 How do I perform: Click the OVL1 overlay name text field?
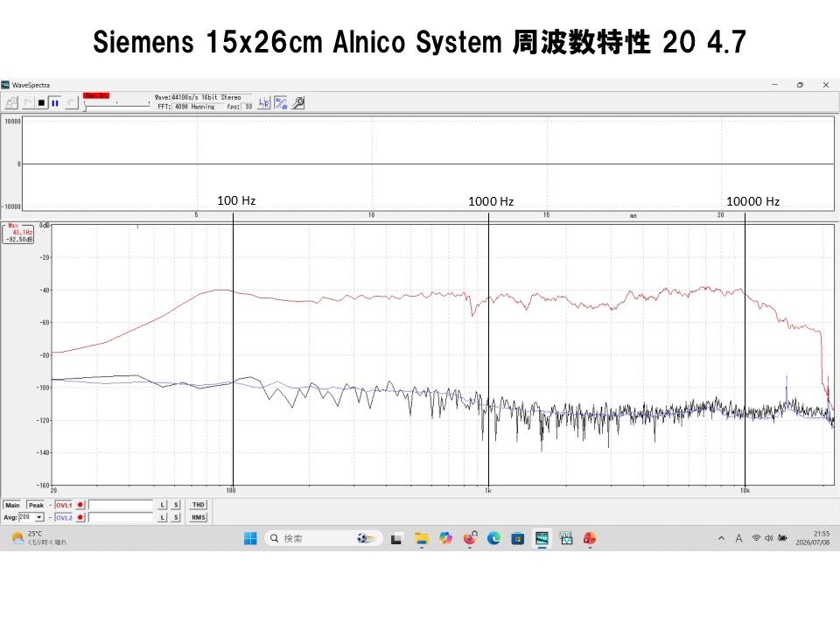pos(121,505)
